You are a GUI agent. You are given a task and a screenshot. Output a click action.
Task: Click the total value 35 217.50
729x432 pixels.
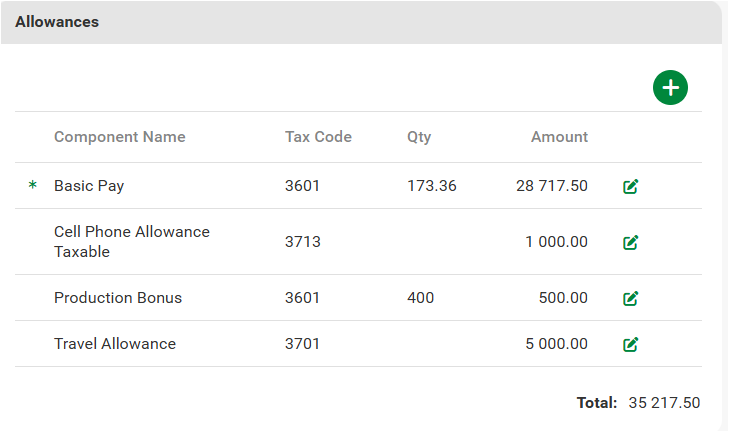(x=664, y=403)
